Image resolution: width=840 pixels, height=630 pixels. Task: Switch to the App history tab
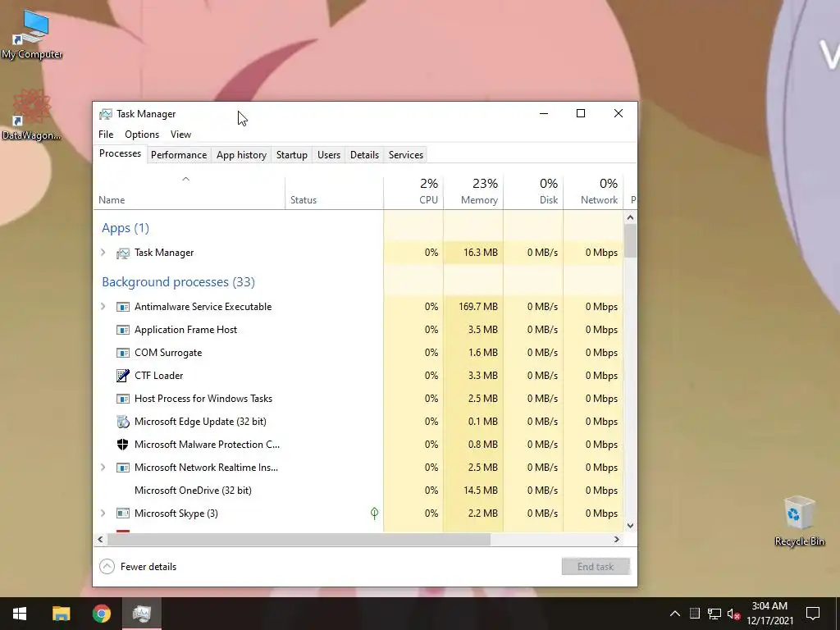pyautogui.click(x=241, y=155)
